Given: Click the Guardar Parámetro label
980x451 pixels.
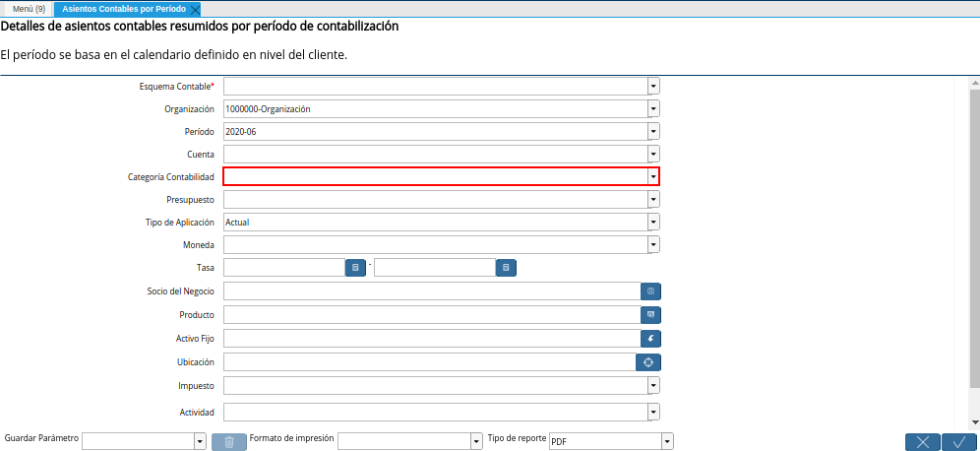Looking at the screenshot, I should (41, 438).
